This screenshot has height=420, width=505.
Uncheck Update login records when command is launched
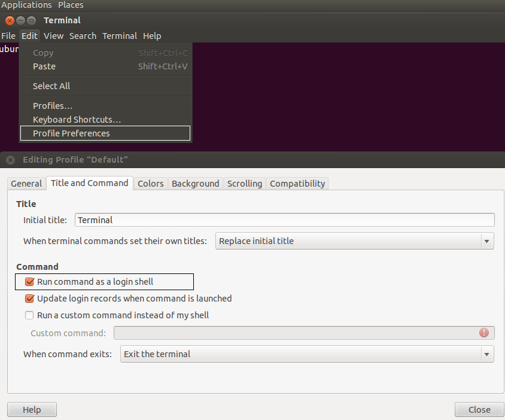[x=29, y=298]
